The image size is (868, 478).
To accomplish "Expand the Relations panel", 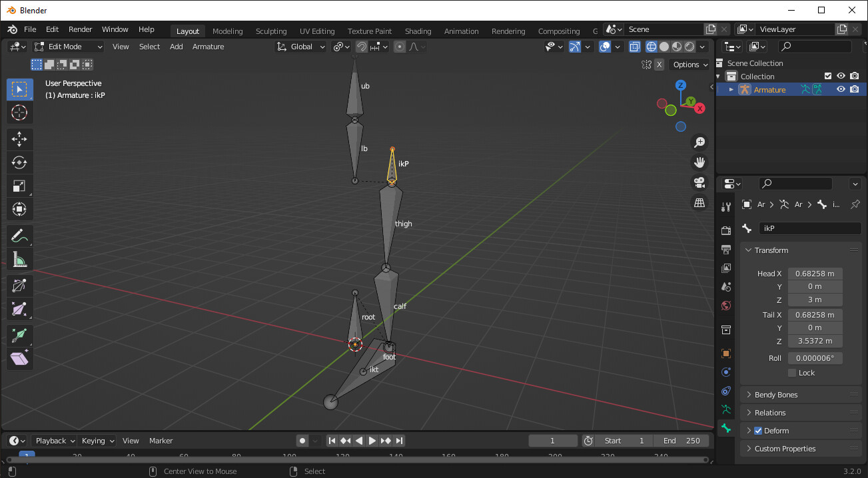I will [801, 413].
